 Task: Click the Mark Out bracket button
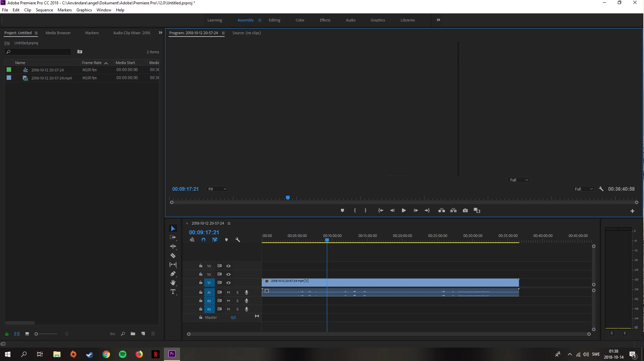tap(365, 210)
